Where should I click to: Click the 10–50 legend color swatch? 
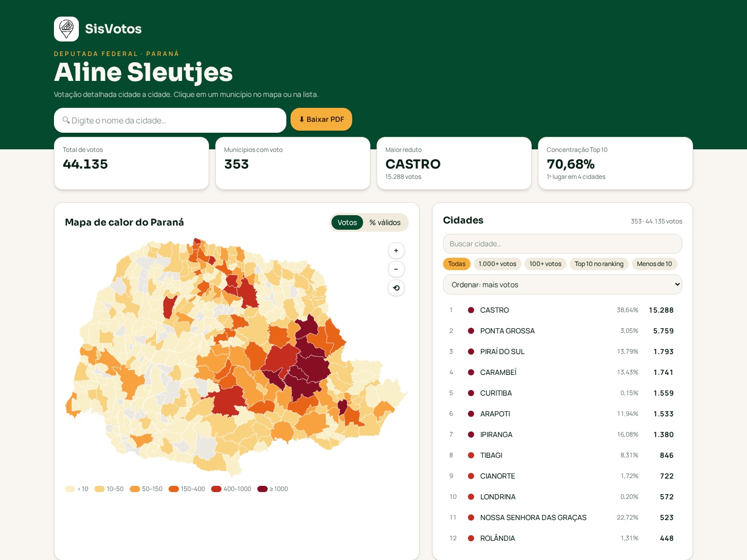(x=100, y=489)
